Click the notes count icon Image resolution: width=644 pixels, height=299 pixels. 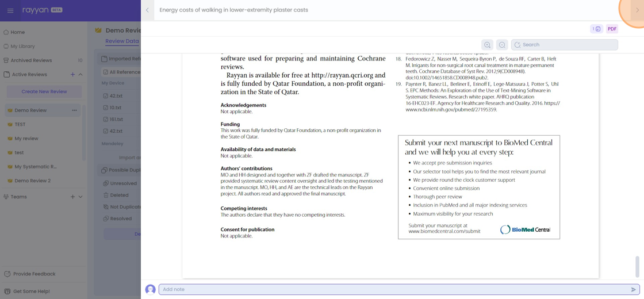click(x=596, y=29)
